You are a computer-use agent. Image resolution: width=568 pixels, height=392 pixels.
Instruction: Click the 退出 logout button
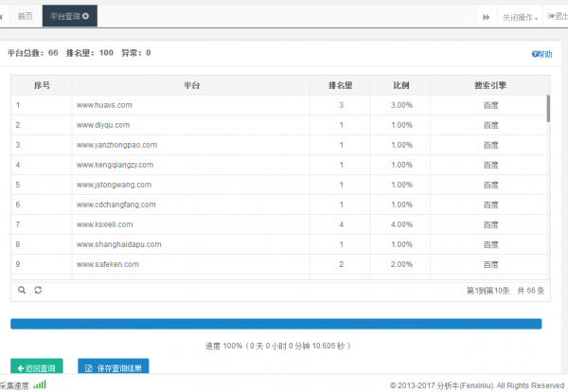tap(556, 17)
